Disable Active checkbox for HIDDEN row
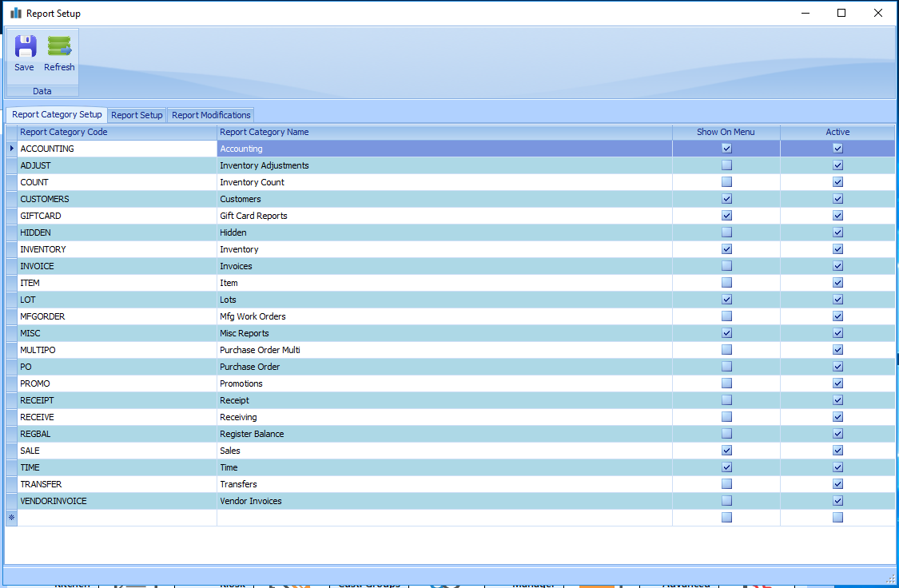Image resolution: width=899 pixels, height=588 pixels. [837, 232]
